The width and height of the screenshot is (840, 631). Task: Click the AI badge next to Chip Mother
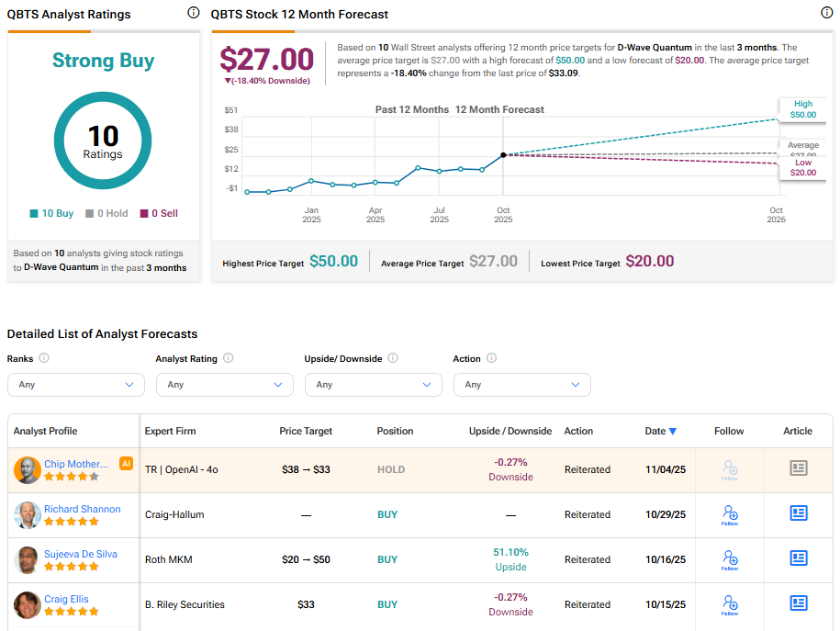tap(127, 464)
